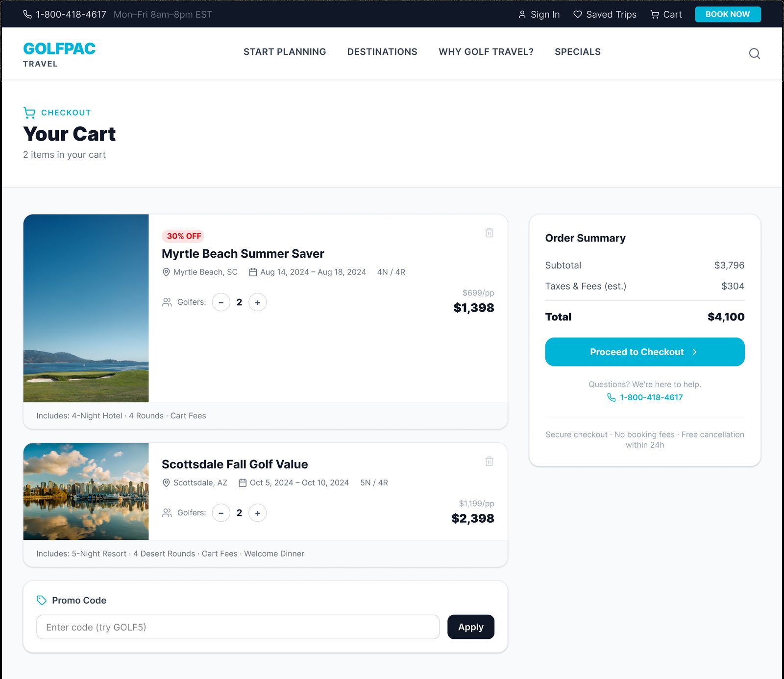Open the Cart link in top bar
Image resolution: width=784 pixels, height=679 pixels.
coord(666,15)
